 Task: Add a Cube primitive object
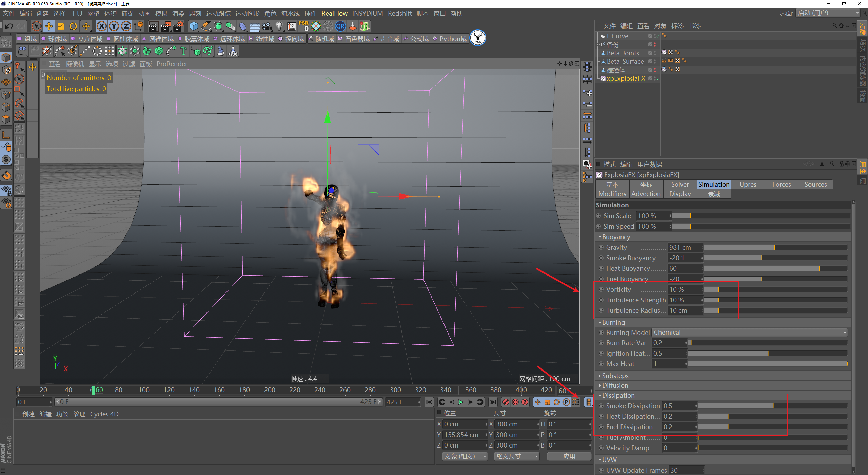pos(194,26)
